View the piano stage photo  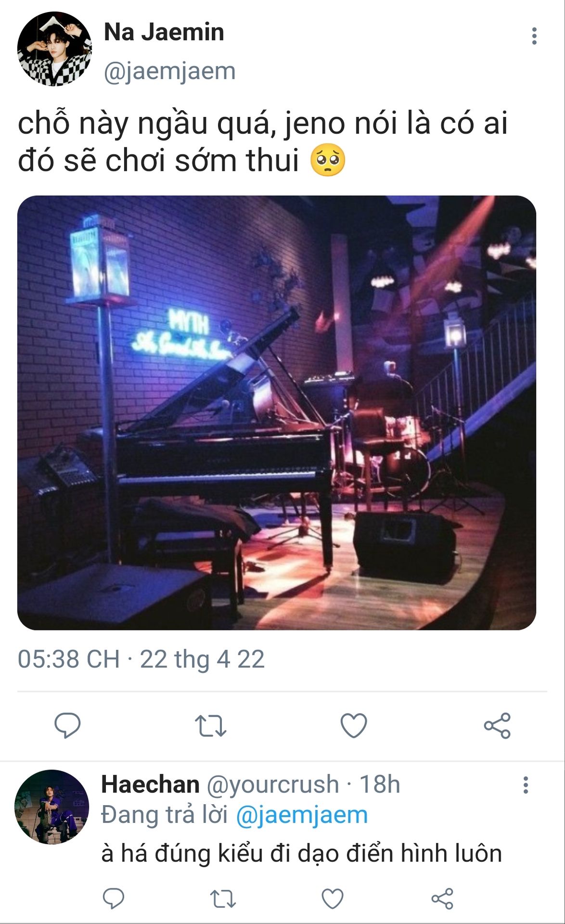[x=277, y=412]
